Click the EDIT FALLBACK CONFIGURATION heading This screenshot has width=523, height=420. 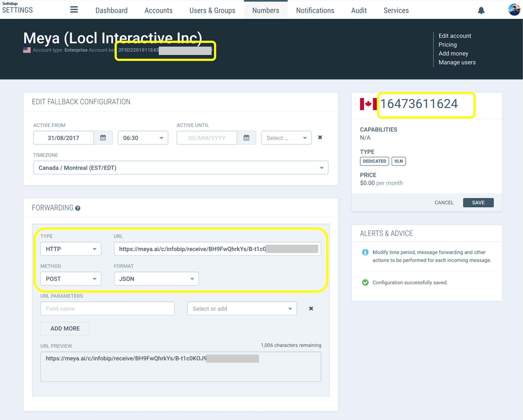click(x=81, y=102)
